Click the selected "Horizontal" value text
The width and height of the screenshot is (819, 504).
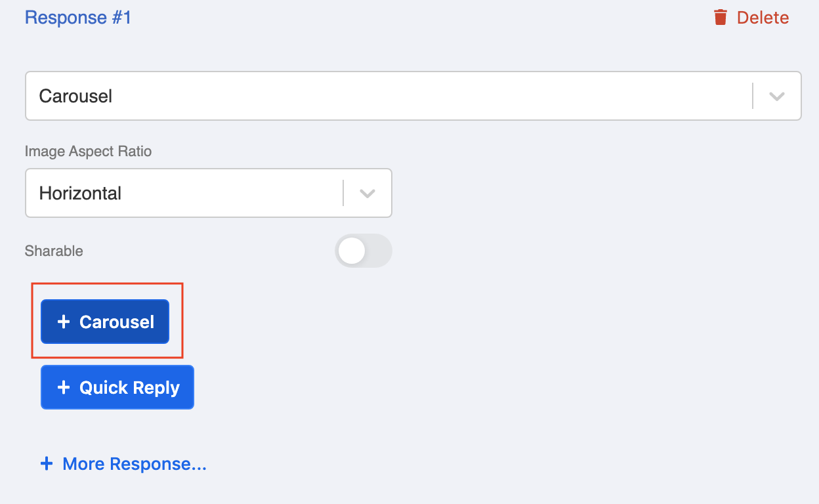click(80, 194)
